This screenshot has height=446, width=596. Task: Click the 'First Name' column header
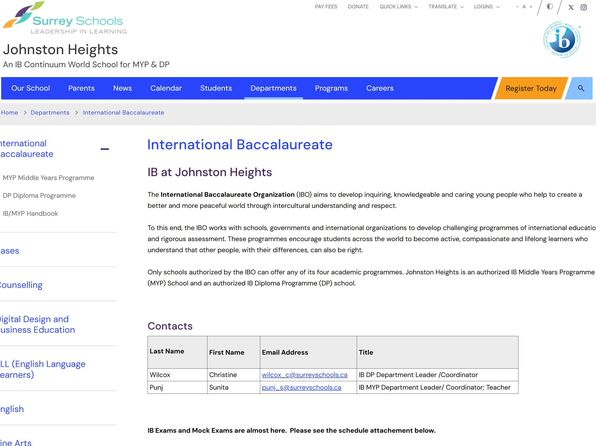234,352
